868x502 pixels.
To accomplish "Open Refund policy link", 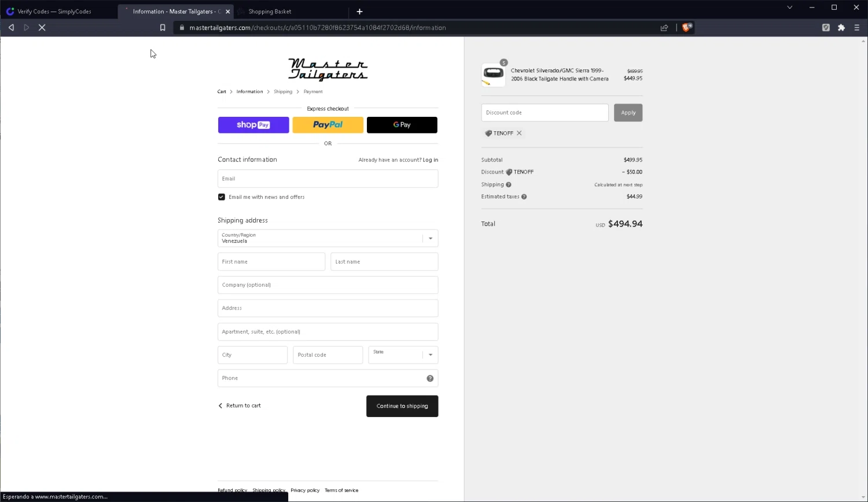I will point(232,490).
